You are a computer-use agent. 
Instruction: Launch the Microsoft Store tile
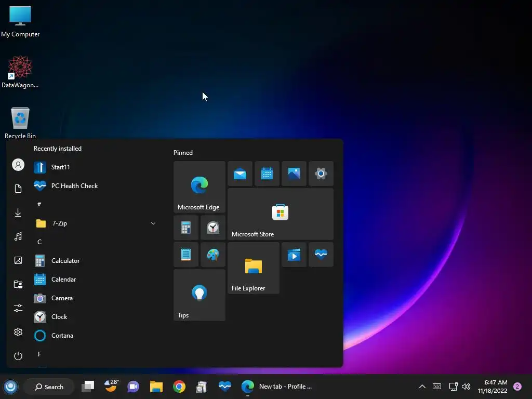(x=280, y=214)
